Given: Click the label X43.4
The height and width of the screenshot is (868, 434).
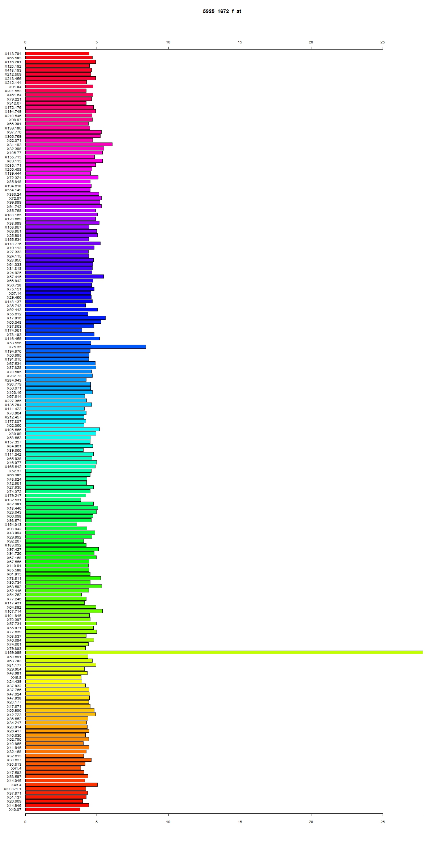Looking at the screenshot, I should click(x=16, y=784).
